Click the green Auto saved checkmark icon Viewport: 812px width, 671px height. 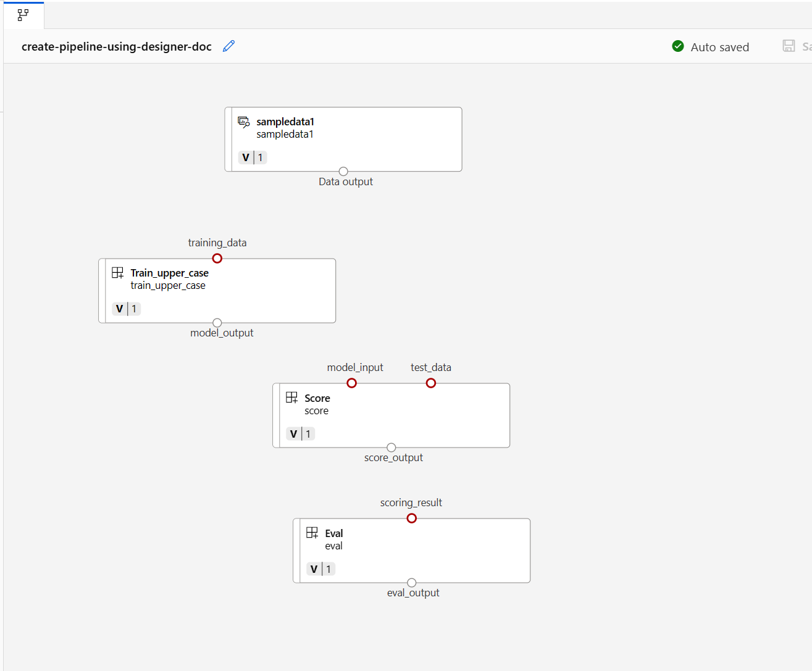[677, 46]
